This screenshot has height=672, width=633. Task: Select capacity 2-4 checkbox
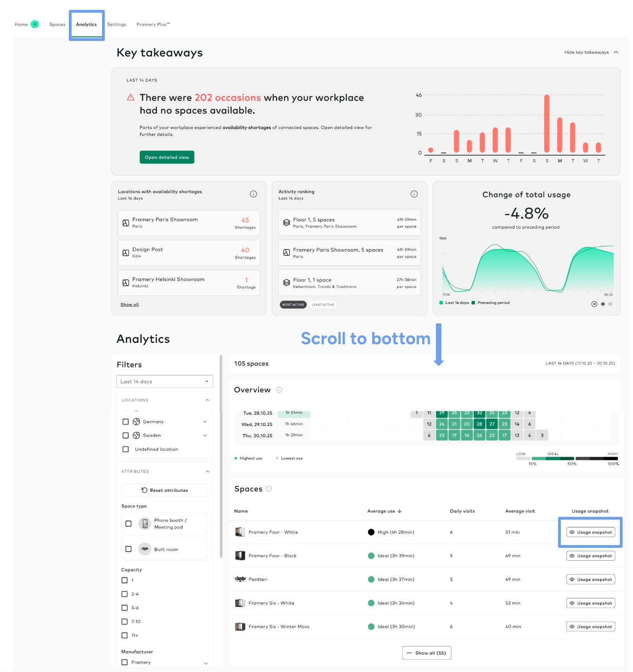click(x=125, y=594)
